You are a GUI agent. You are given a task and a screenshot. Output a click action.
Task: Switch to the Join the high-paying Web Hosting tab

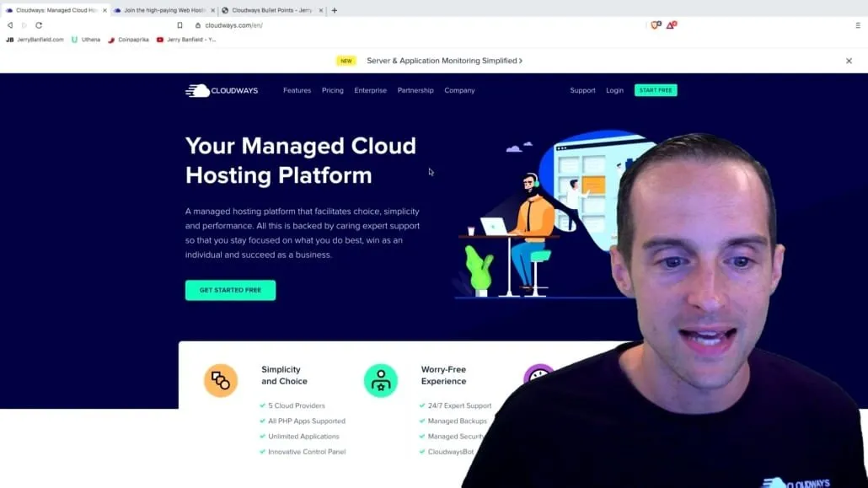coord(164,10)
